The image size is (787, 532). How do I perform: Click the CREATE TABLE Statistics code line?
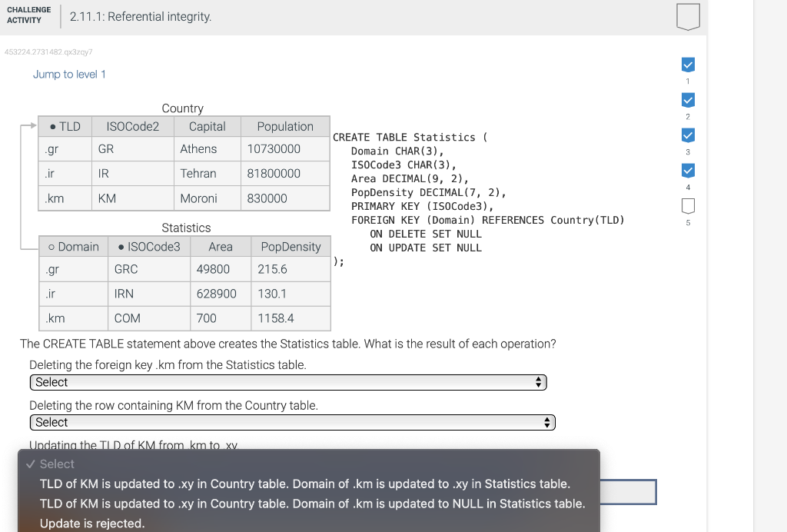(410, 138)
